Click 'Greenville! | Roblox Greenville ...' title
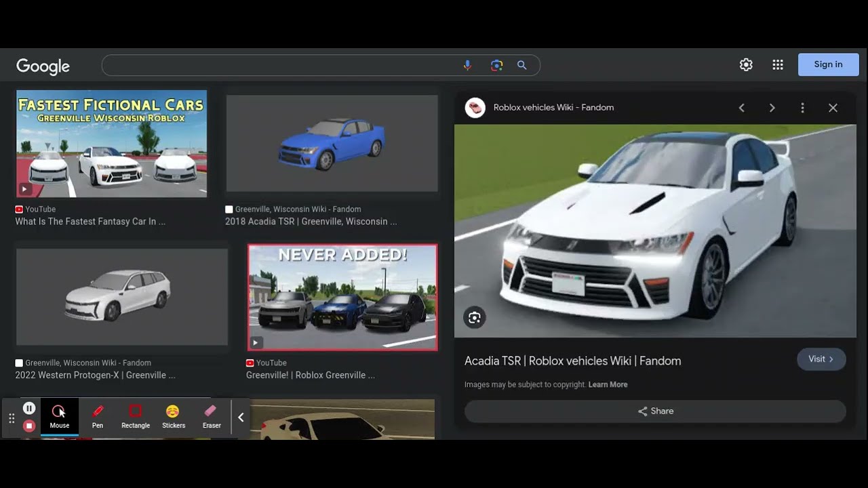This screenshot has width=868, height=488. coord(311,375)
